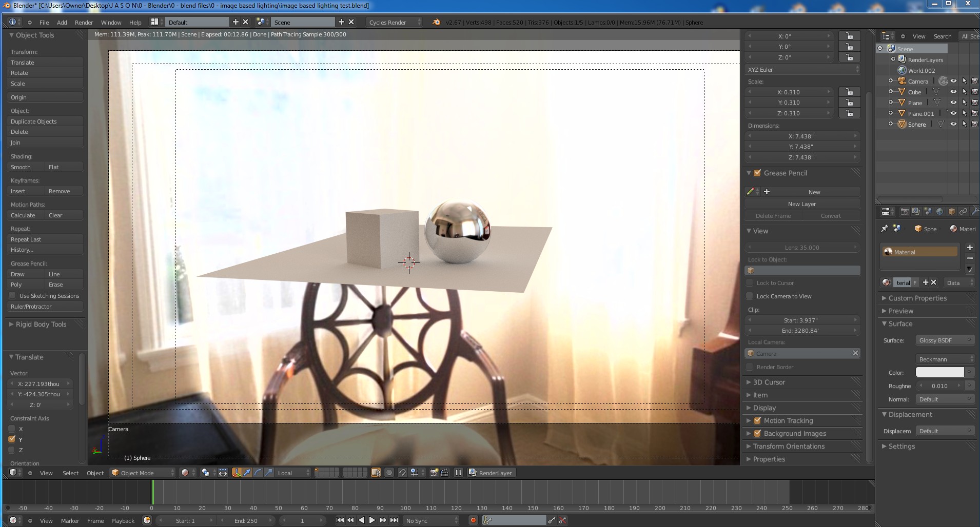980x527 pixels.
Task: Play animation forward in timeline
Action: coord(372,520)
